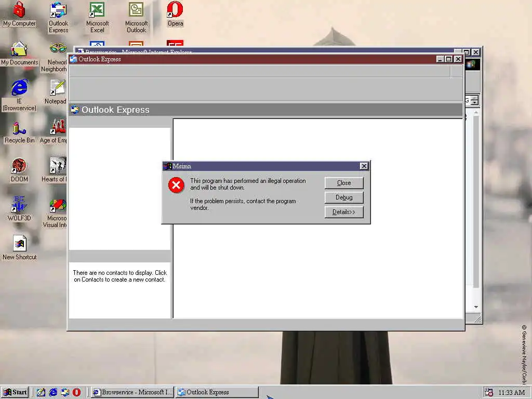
Task: Select the Opera desktop shortcut
Action: tap(175, 14)
